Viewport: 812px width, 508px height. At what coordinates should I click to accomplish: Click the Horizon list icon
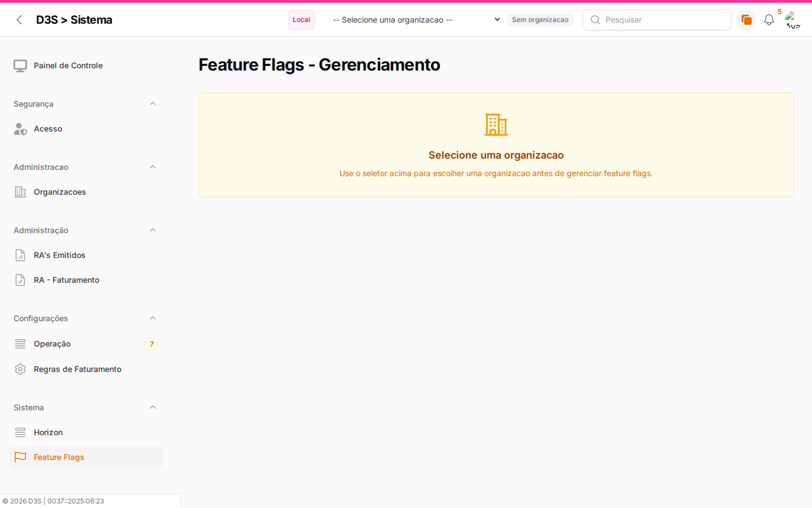20,432
